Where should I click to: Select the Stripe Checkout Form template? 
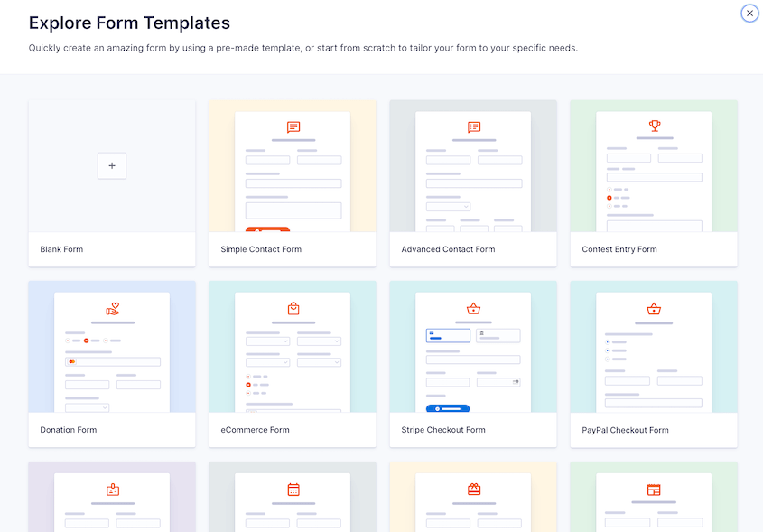tap(472, 361)
